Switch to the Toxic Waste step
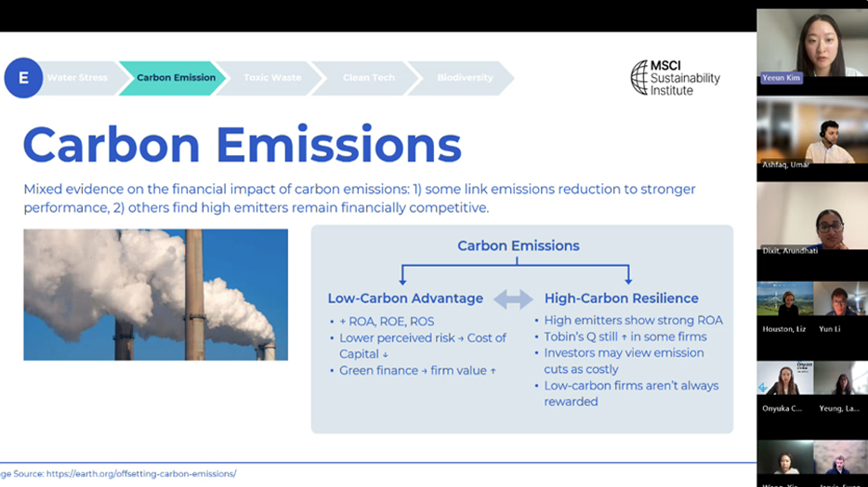Image resolution: width=868 pixels, height=487 pixels. [x=272, y=78]
